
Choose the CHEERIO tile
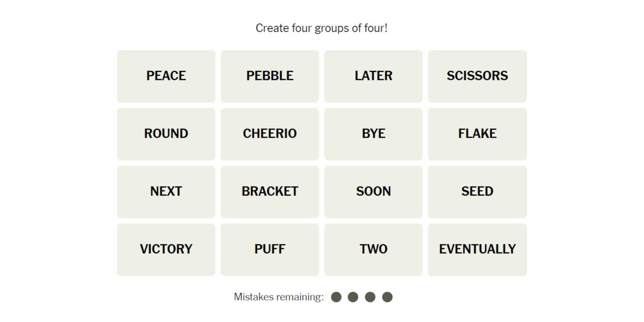click(270, 134)
